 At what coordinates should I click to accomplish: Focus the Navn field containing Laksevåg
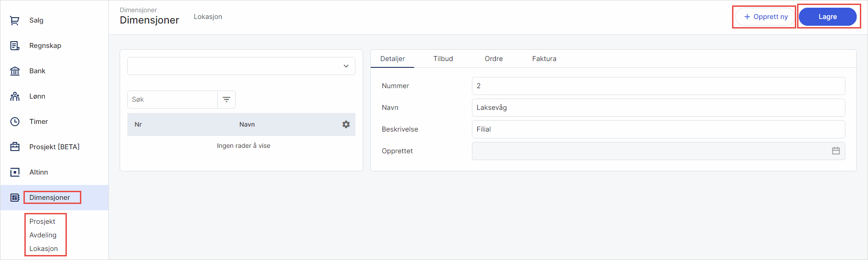[658, 108]
